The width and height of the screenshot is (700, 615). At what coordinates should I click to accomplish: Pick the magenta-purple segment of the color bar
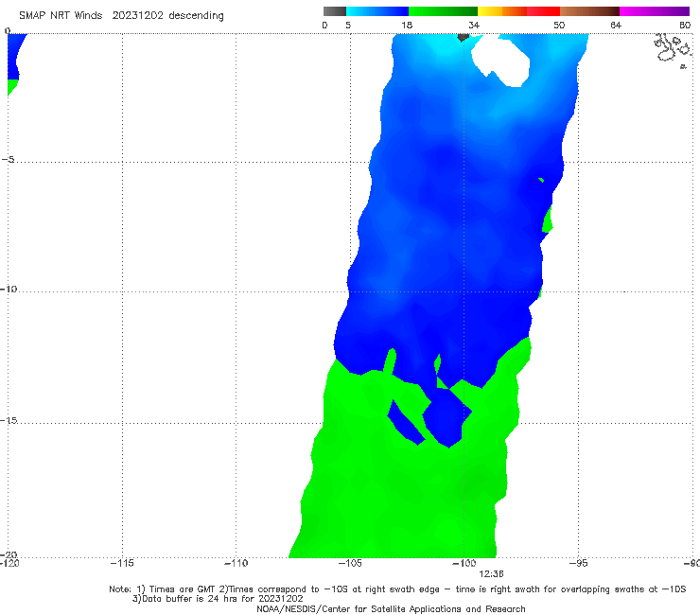[655, 11]
